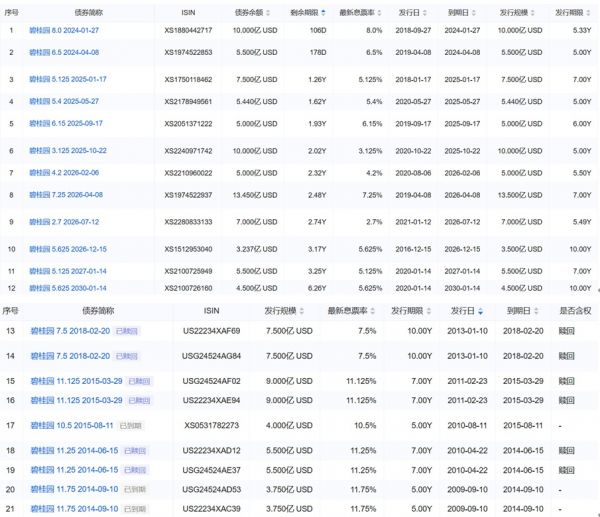Screen dimensions: 600x517
Task: Click the bottom table ISIN header
Action: pyautogui.click(x=212, y=311)
